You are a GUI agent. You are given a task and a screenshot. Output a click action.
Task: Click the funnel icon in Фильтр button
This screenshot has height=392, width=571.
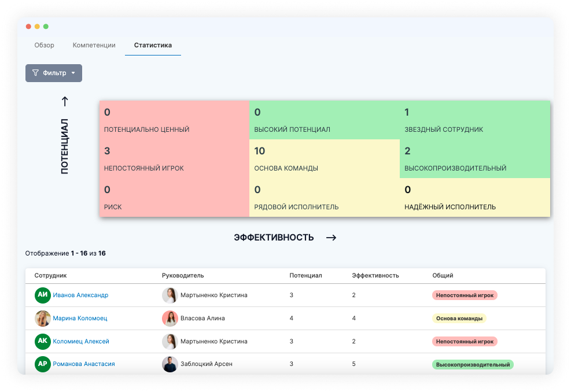click(35, 73)
